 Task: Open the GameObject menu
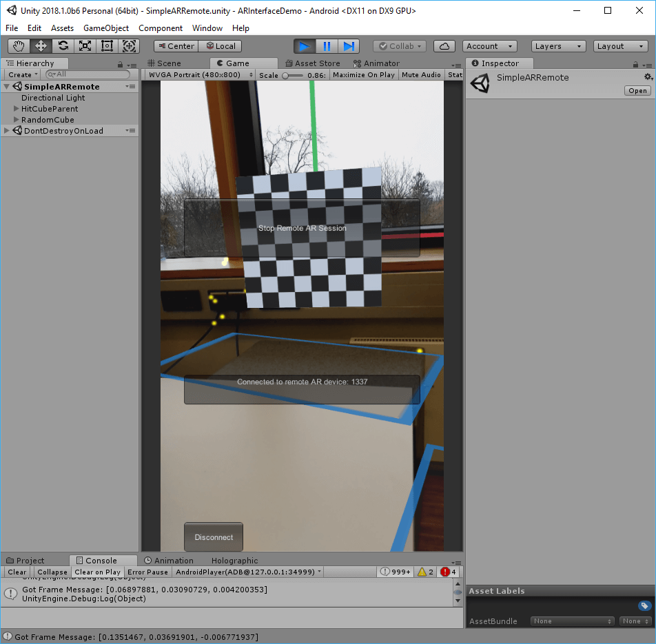[x=106, y=28]
